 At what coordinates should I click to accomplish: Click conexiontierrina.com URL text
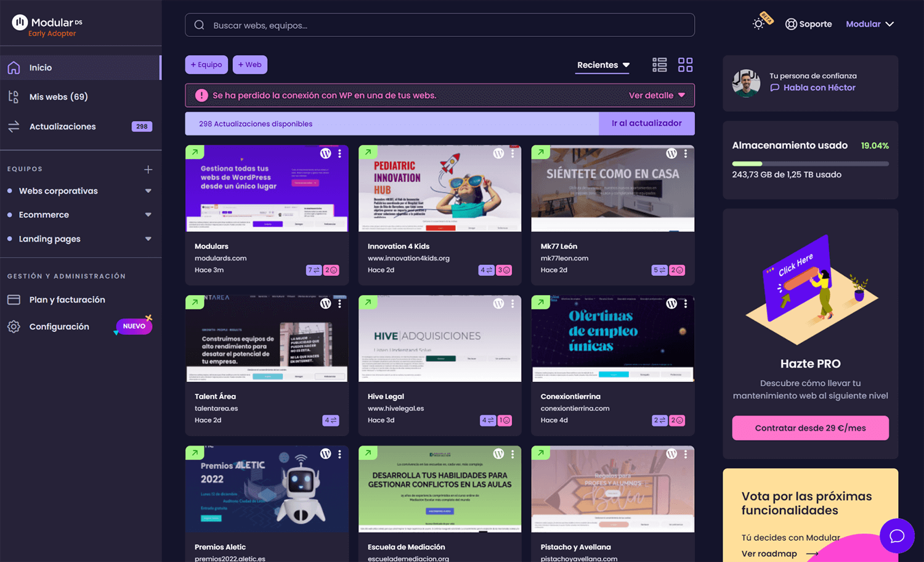pyautogui.click(x=575, y=409)
